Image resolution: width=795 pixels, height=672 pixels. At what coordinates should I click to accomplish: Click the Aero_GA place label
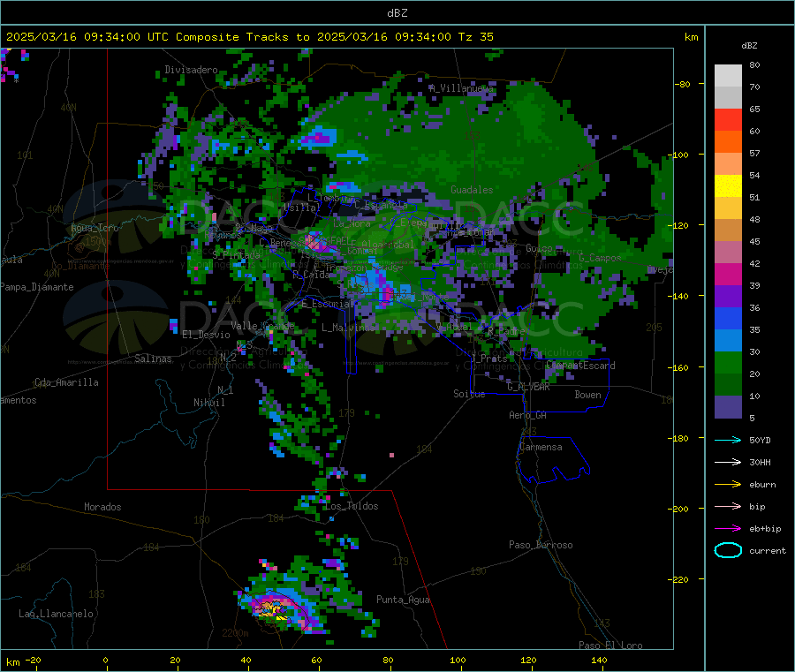coord(528,415)
